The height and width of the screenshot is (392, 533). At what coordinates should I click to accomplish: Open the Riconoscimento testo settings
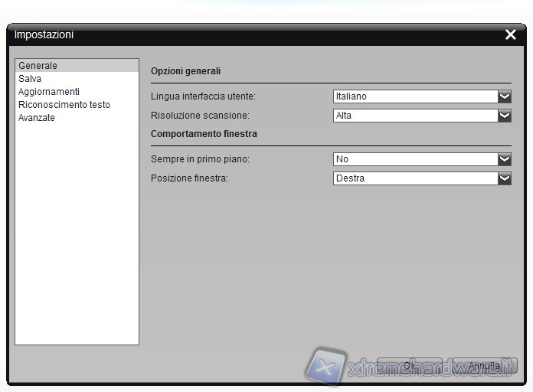64,105
